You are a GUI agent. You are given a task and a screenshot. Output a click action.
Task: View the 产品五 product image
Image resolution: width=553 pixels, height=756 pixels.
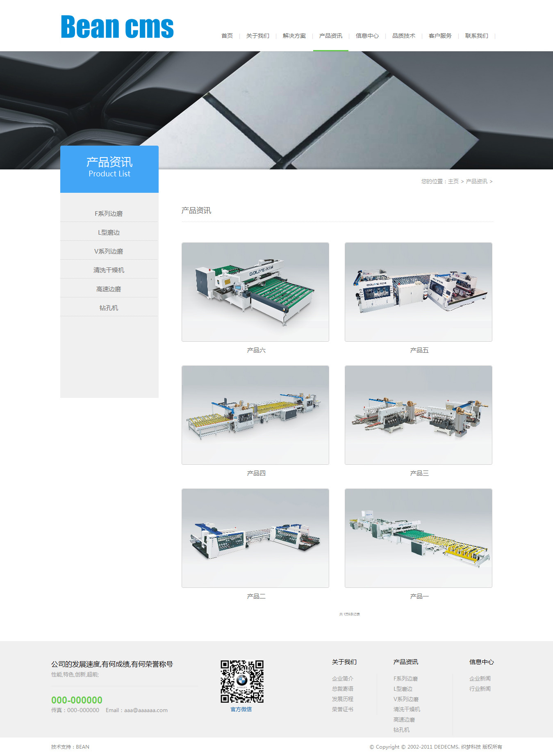pyautogui.click(x=418, y=292)
